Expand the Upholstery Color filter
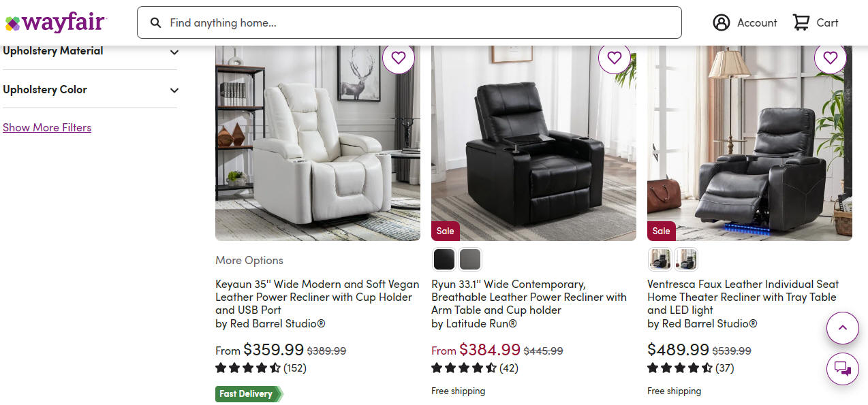 click(x=90, y=90)
